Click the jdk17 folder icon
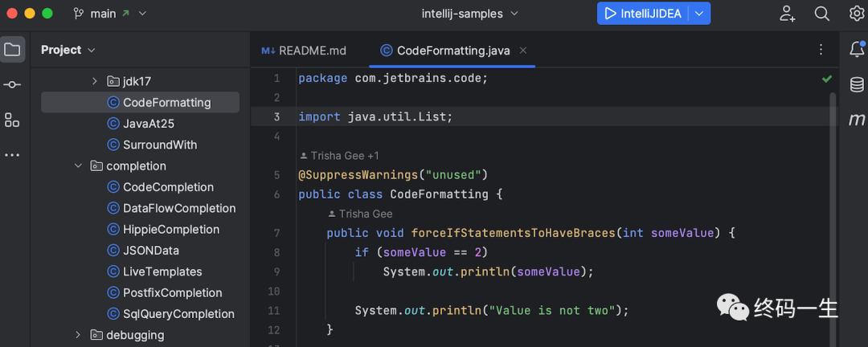Viewport: 868px width, 347px height. 113,81
